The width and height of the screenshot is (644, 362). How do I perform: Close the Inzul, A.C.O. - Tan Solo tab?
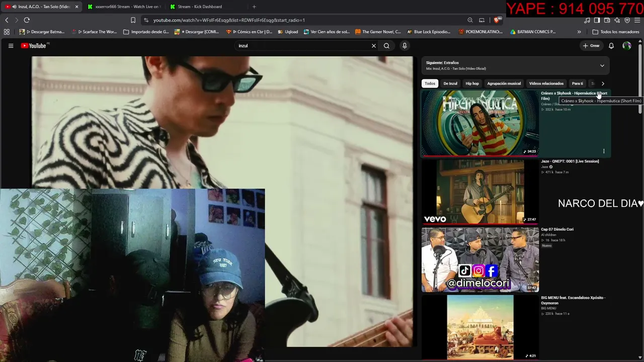click(x=76, y=7)
